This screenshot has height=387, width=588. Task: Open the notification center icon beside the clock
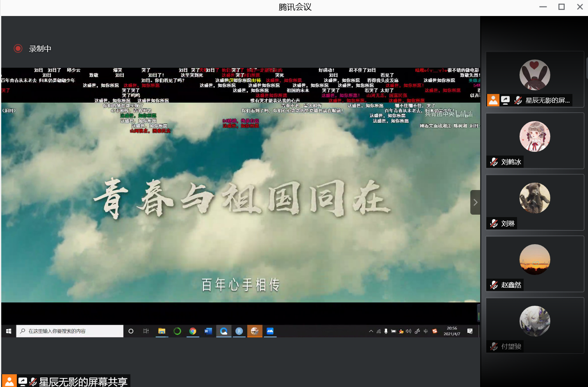click(470, 331)
